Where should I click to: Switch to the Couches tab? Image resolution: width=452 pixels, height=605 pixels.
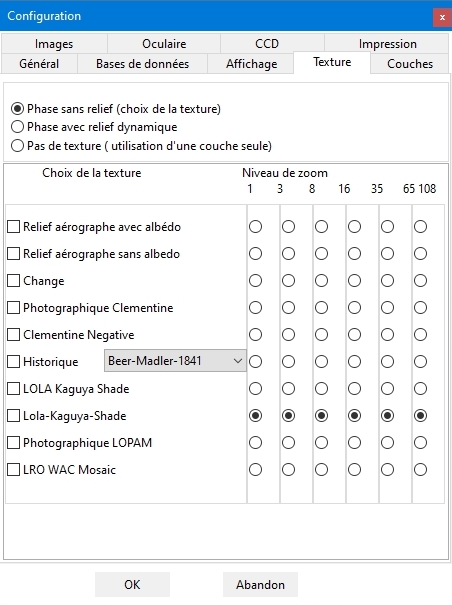[410, 64]
